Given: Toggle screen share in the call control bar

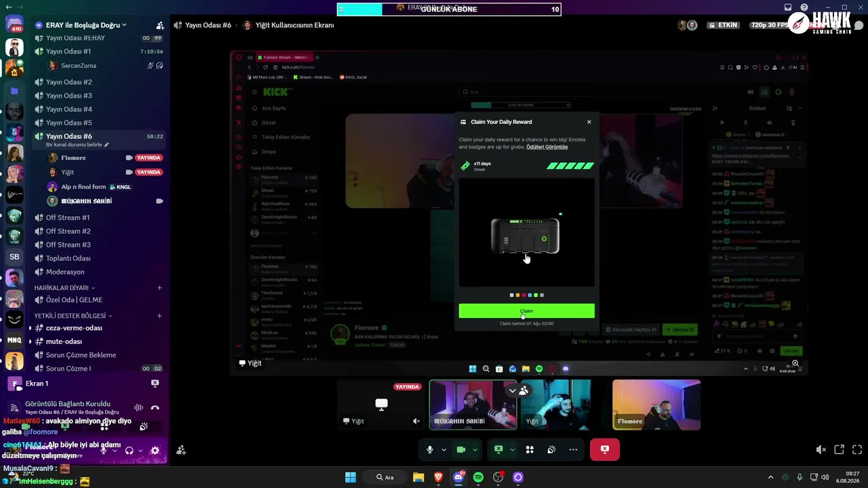Looking at the screenshot, I should pos(498,449).
